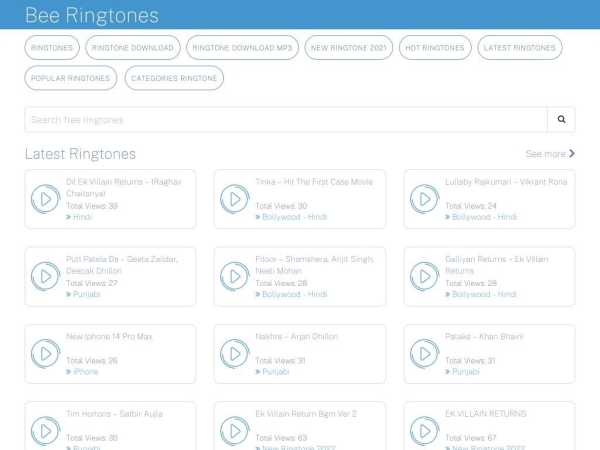Viewport: 600px width, 450px height.
Task: Play Tinka – Hit The First Case ringtone
Action: pyautogui.click(x=234, y=199)
